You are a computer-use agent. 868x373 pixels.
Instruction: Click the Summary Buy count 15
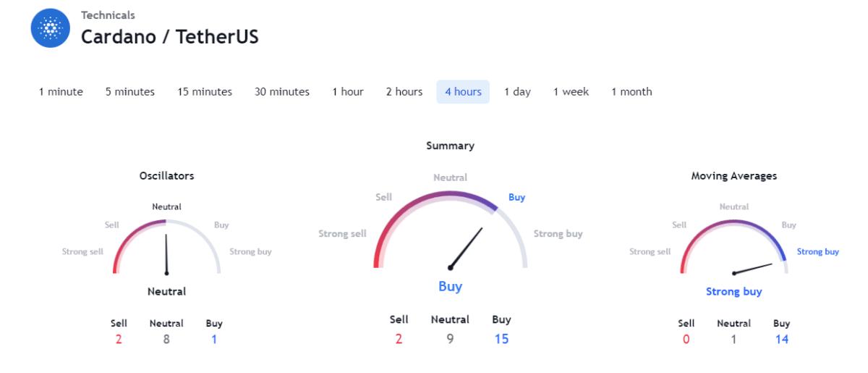coord(501,339)
